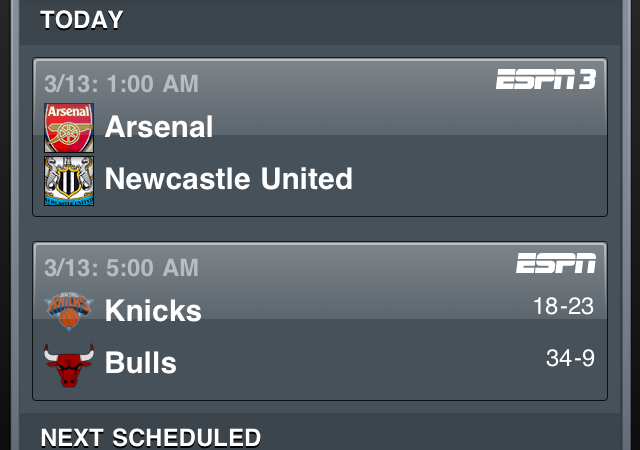Click the Knicks 18-23 record
Viewport: 640px width, 450px height.
tap(563, 306)
